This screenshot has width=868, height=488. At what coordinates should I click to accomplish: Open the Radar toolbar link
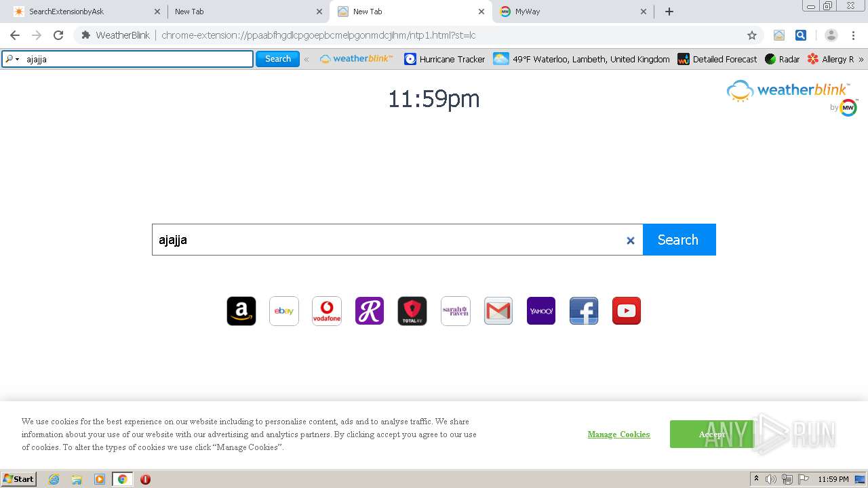pyautogui.click(x=783, y=59)
